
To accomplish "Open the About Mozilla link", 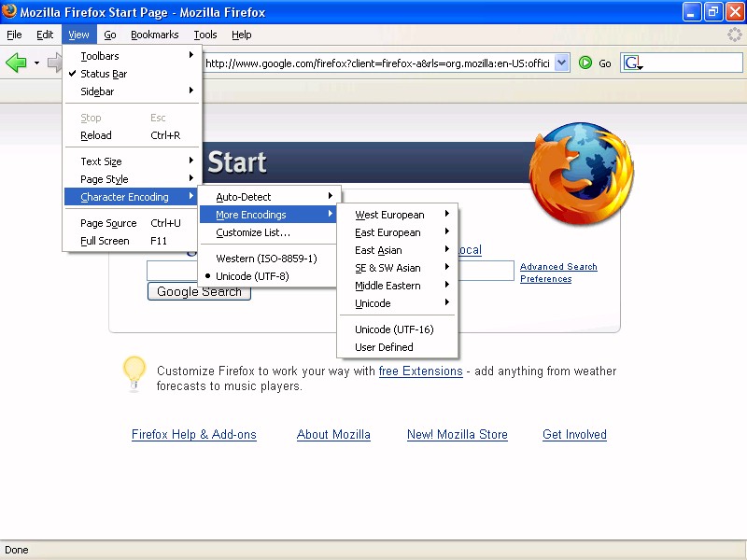I will 333,434.
